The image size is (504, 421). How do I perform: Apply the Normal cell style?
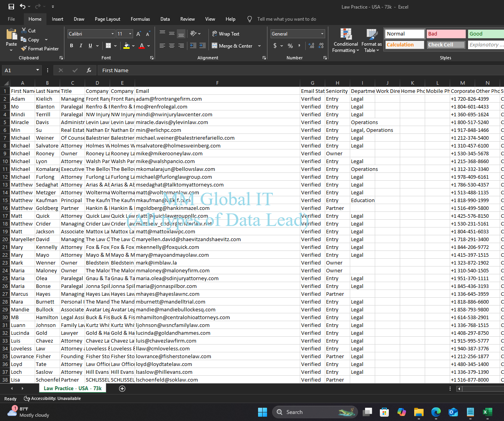[405, 34]
